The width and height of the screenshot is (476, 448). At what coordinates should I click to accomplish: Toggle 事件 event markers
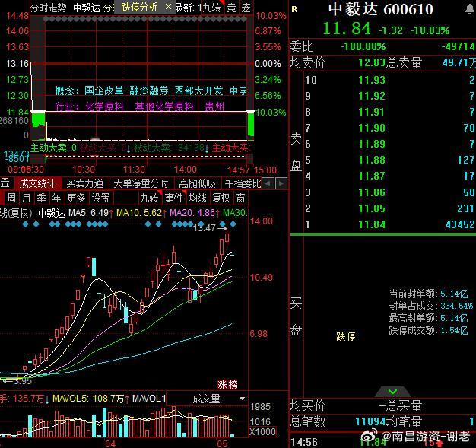(x=174, y=198)
